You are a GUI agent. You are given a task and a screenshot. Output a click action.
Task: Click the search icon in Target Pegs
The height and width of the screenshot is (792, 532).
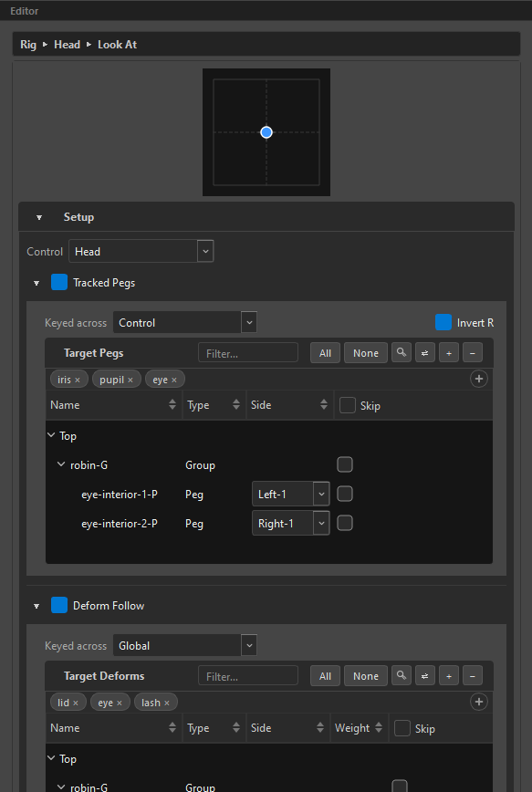[402, 352]
